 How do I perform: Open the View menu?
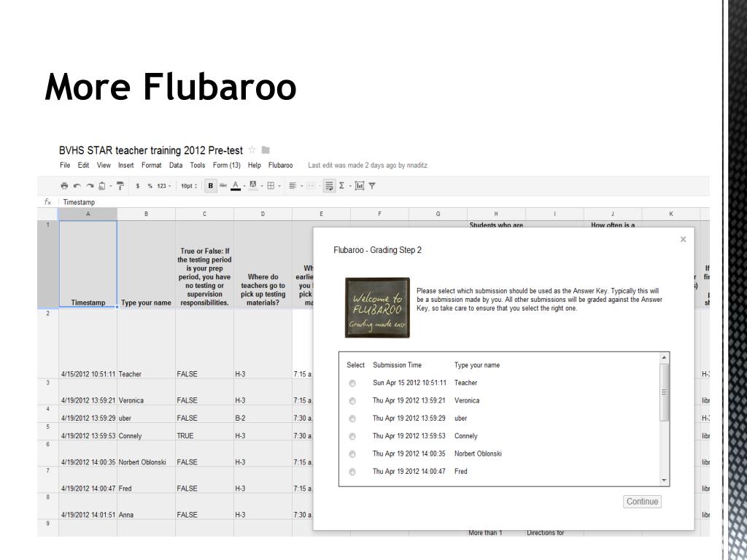pyautogui.click(x=104, y=166)
